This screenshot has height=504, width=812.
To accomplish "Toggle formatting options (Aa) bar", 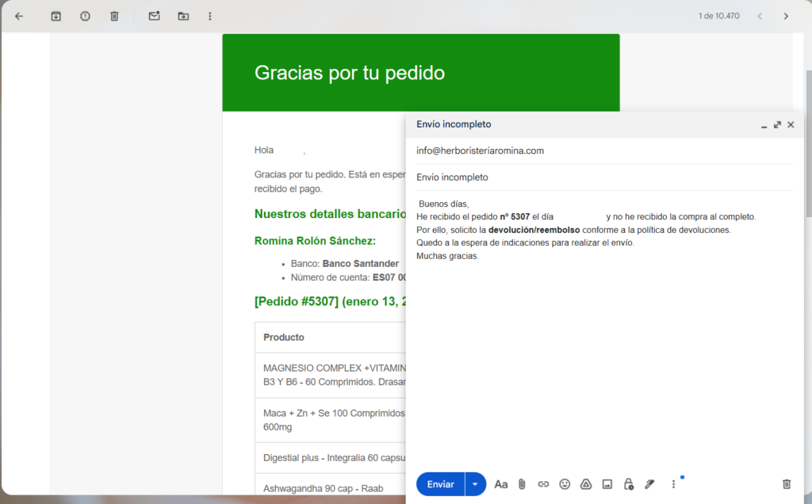I will pos(500,484).
